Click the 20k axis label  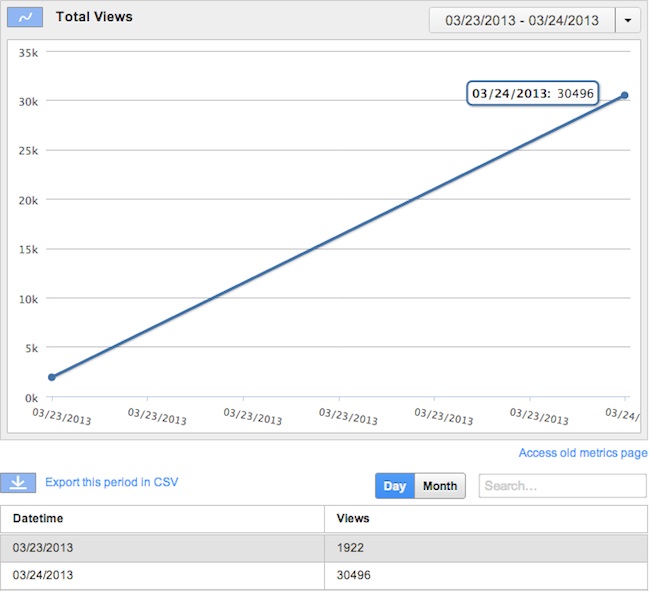click(x=28, y=201)
